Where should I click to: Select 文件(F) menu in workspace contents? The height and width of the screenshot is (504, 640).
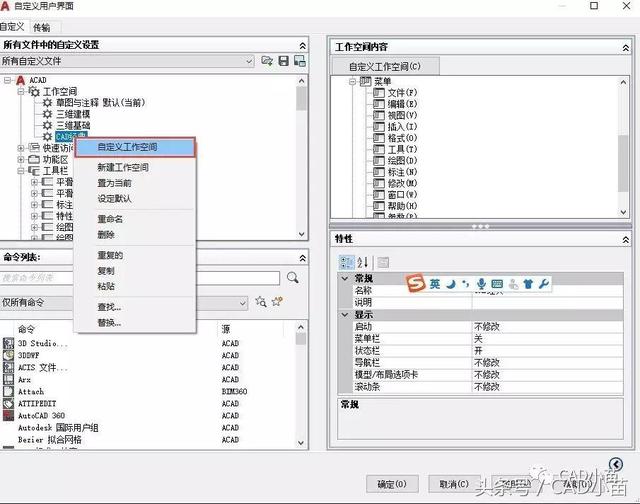pos(402,93)
